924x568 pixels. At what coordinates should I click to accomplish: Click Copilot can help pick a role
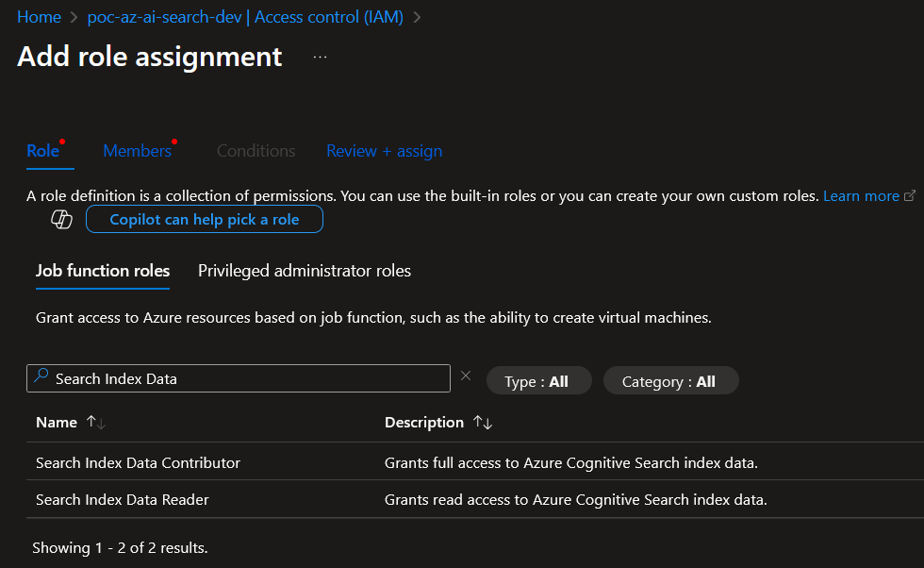click(205, 220)
